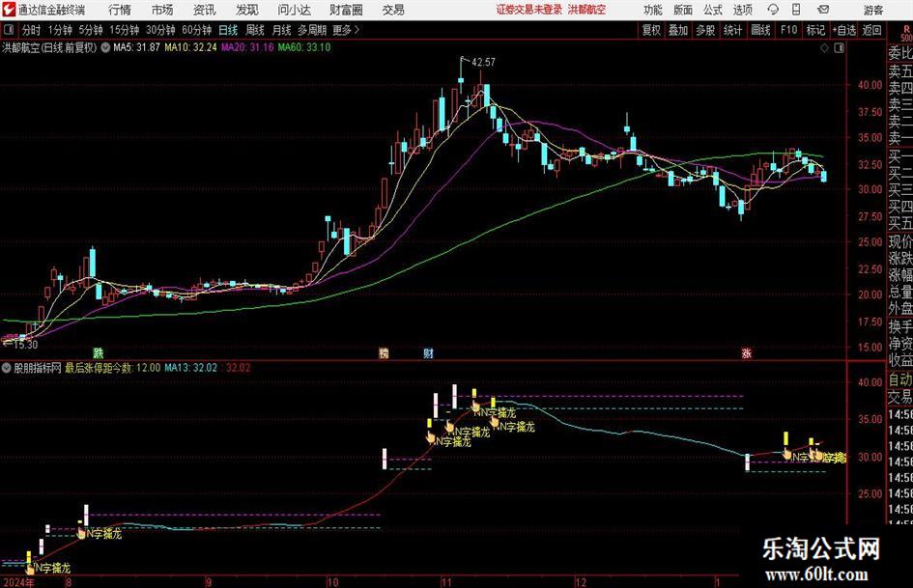Open the mobile phone icon

[x=796, y=10]
